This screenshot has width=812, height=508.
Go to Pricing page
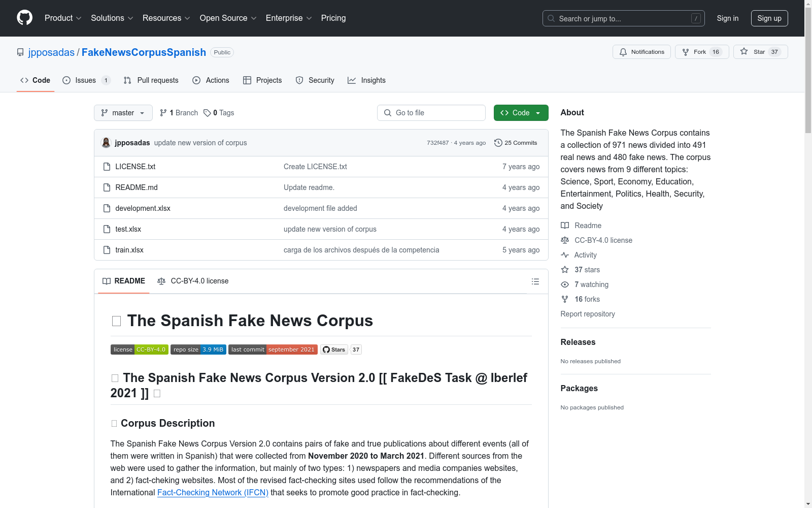pos(333,18)
